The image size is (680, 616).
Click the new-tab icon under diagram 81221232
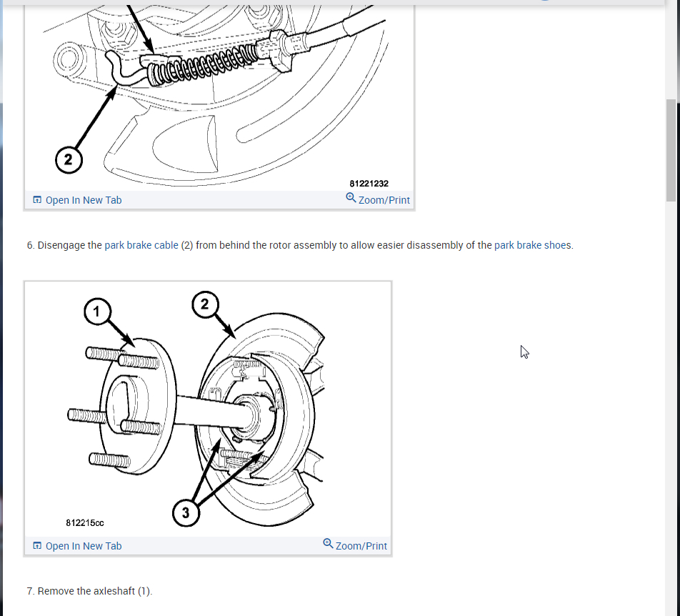pos(37,199)
